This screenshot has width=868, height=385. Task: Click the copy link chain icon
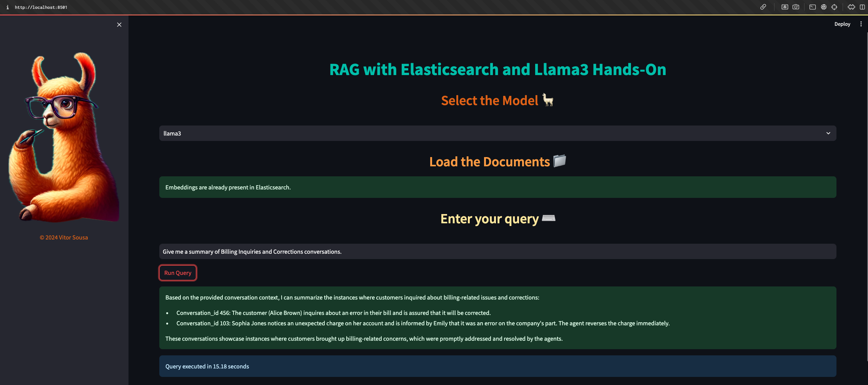763,7
